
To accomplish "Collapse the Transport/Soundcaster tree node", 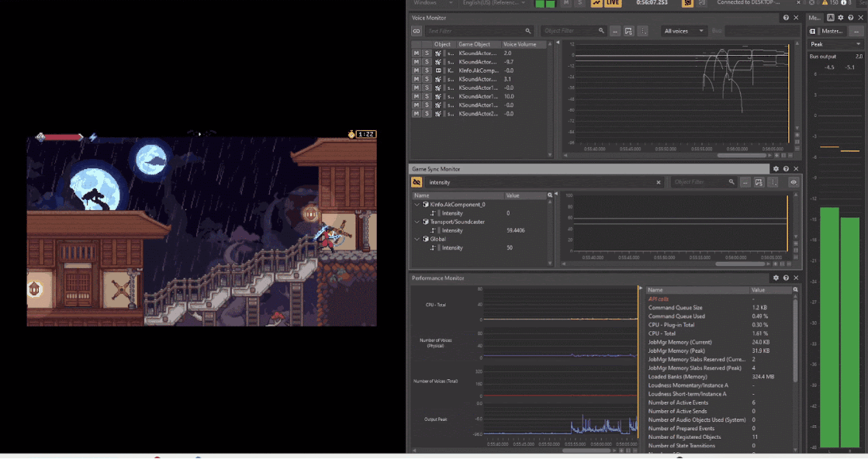I will [417, 222].
